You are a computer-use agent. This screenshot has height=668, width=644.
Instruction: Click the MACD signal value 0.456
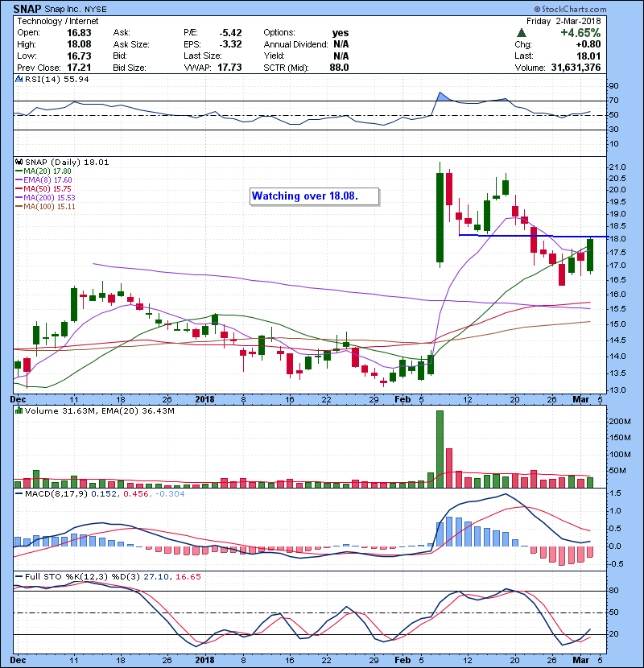click(136, 494)
